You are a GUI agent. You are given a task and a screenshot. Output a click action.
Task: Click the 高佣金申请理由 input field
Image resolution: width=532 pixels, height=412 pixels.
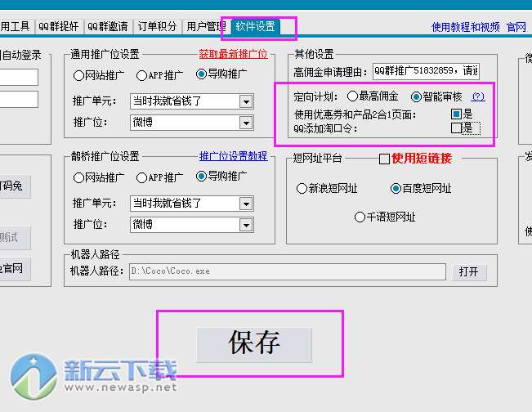pos(426,71)
